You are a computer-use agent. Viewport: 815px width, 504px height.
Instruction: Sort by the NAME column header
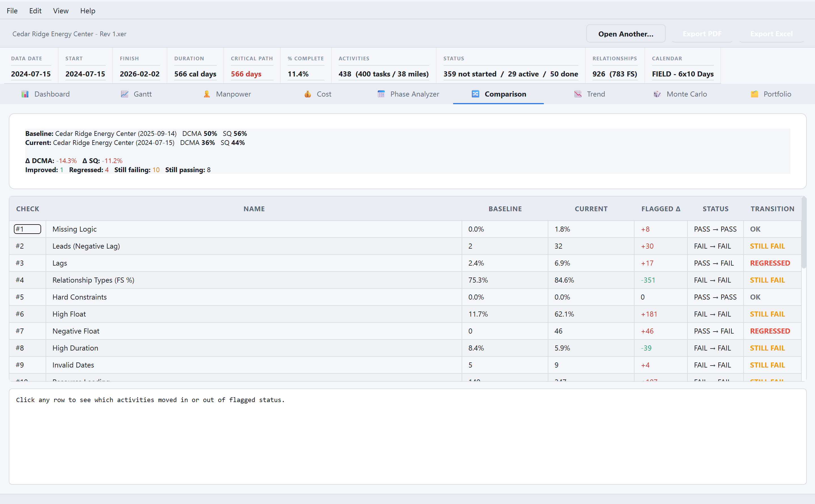pos(254,209)
